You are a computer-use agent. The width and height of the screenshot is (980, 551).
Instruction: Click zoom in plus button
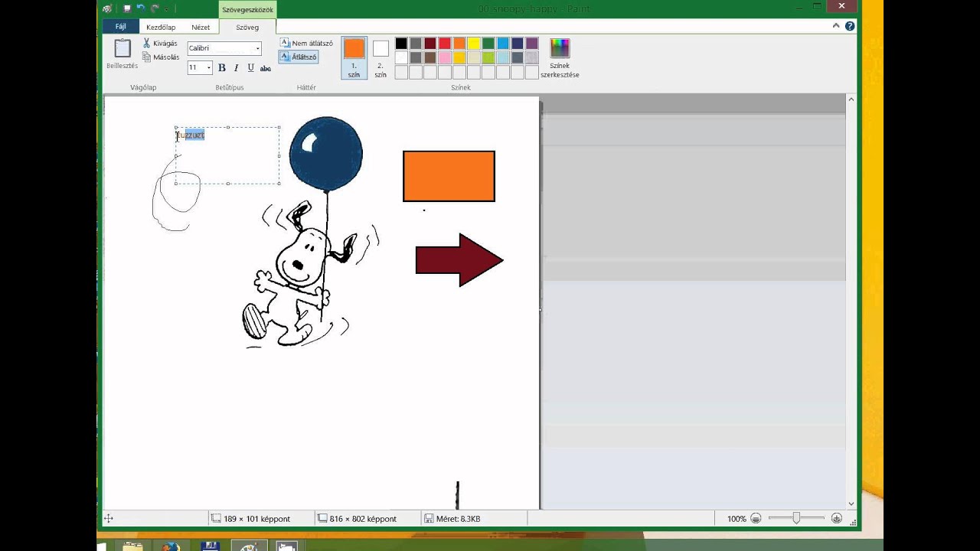(837, 519)
